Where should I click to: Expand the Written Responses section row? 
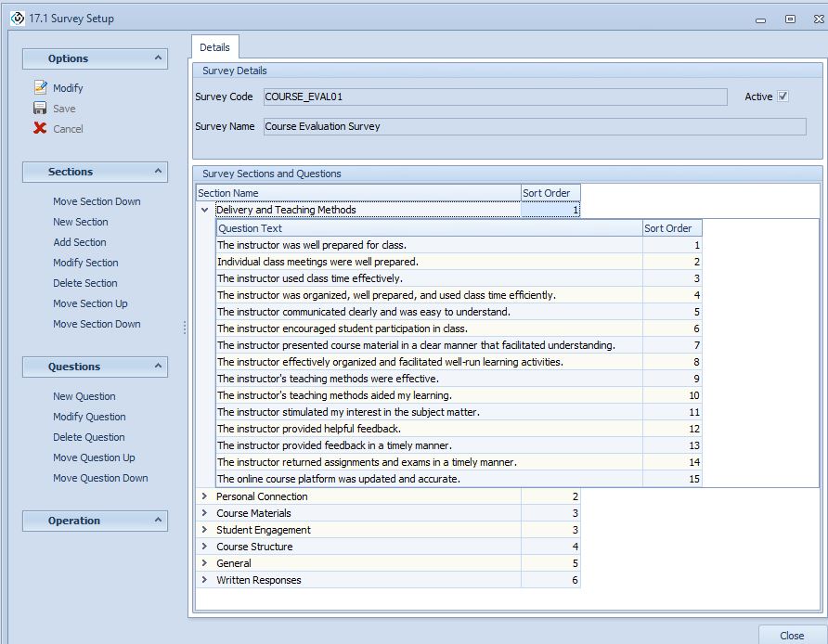pyautogui.click(x=205, y=580)
